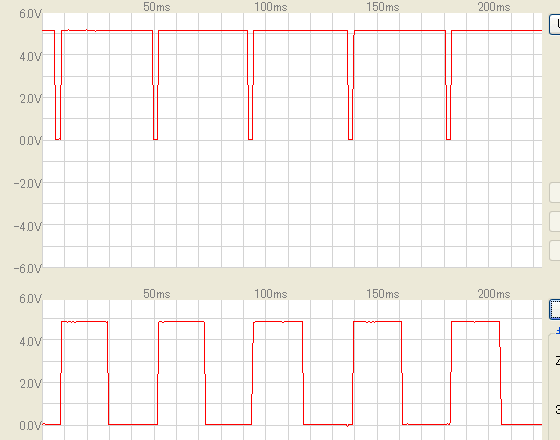Click first low pulse in top waveform
Screen dimensions: 560x440
(x=58, y=85)
